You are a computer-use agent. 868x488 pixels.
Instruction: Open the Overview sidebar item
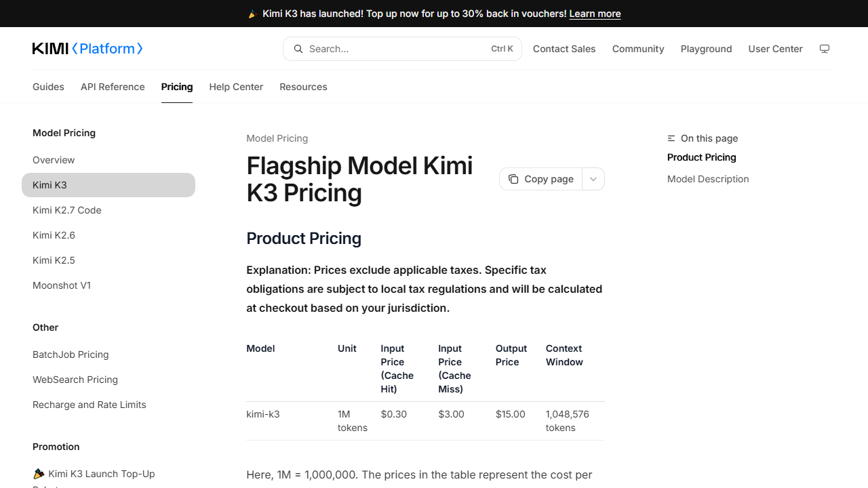(x=108, y=160)
